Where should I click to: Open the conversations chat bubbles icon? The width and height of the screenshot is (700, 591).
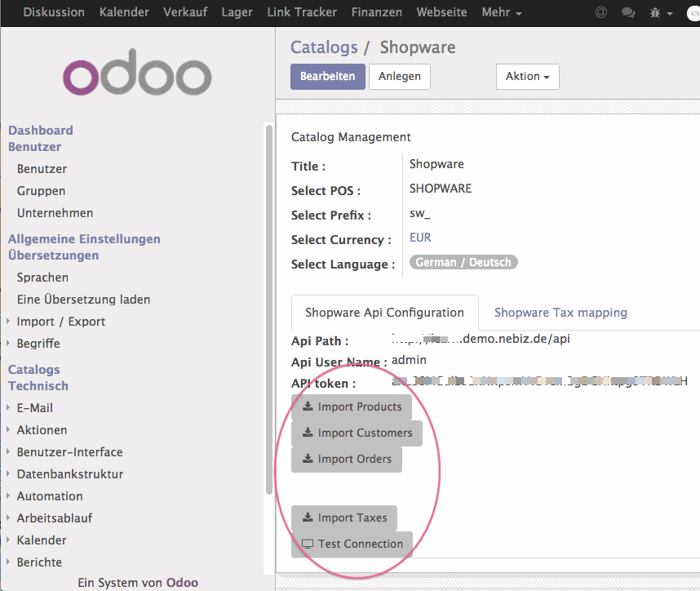point(628,12)
